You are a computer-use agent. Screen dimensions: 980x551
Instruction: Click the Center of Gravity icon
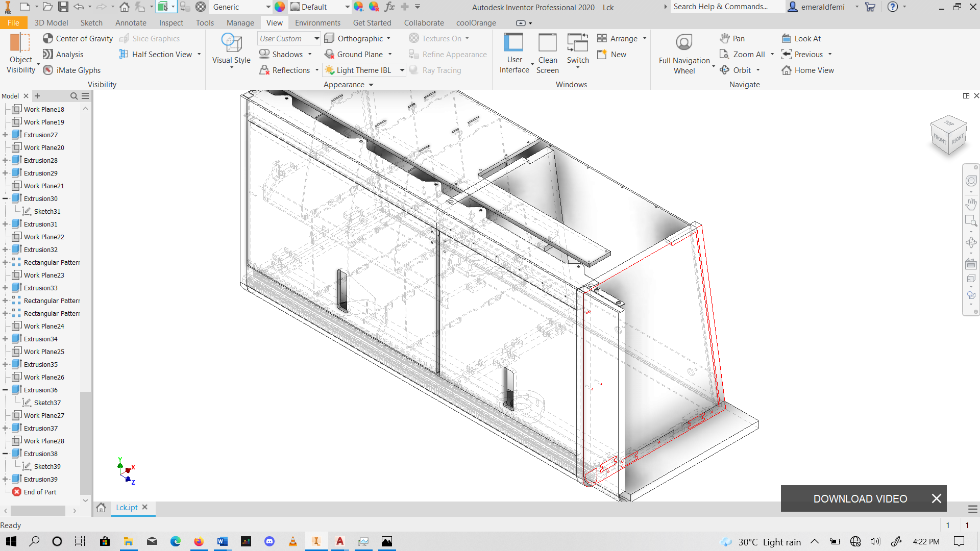(48, 38)
